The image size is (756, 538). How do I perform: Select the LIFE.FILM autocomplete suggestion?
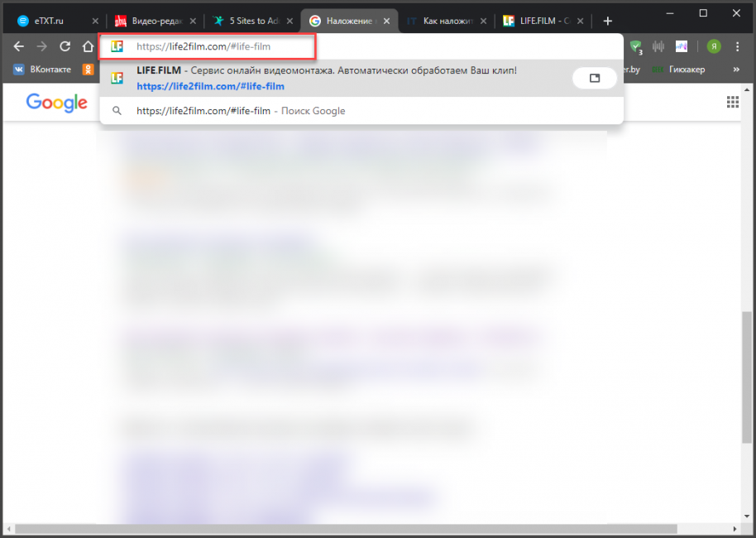[361, 78]
